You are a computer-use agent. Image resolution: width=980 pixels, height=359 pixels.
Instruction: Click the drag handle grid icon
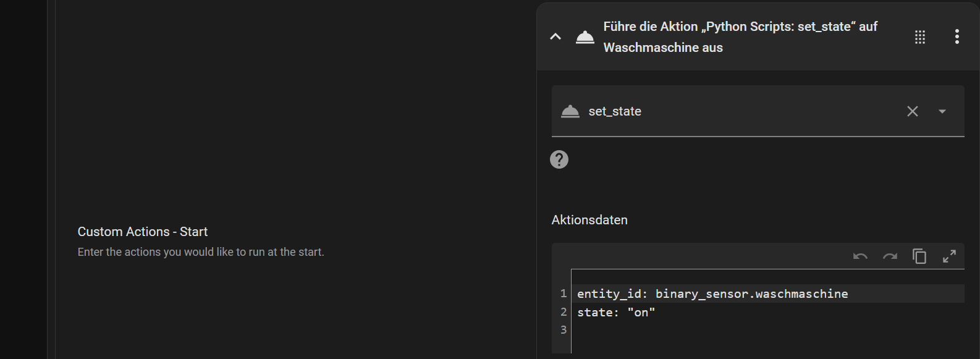tap(920, 37)
